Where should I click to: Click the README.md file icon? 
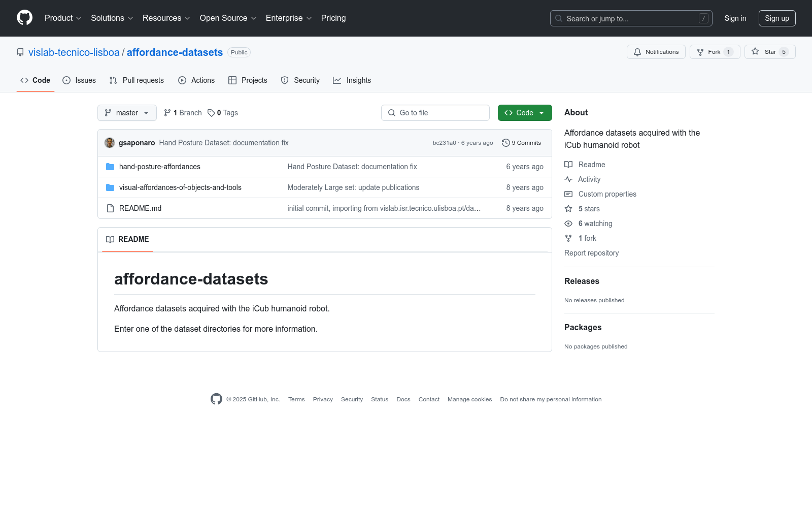tap(110, 208)
